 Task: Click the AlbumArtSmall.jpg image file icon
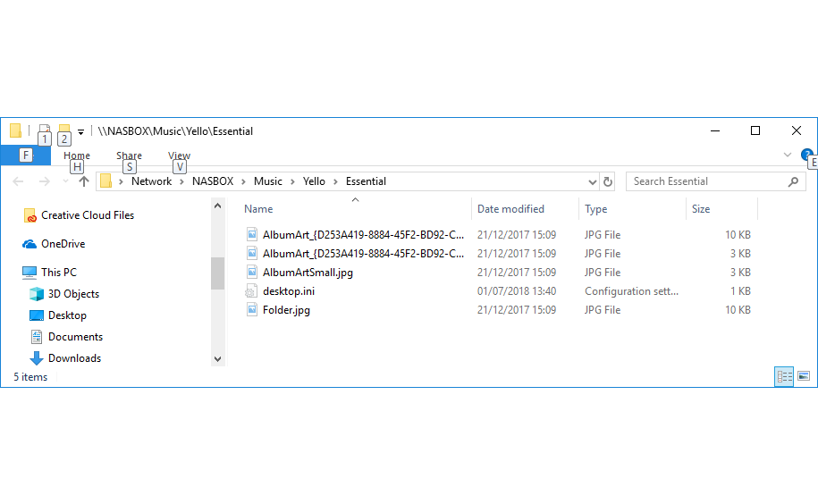[x=251, y=273]
